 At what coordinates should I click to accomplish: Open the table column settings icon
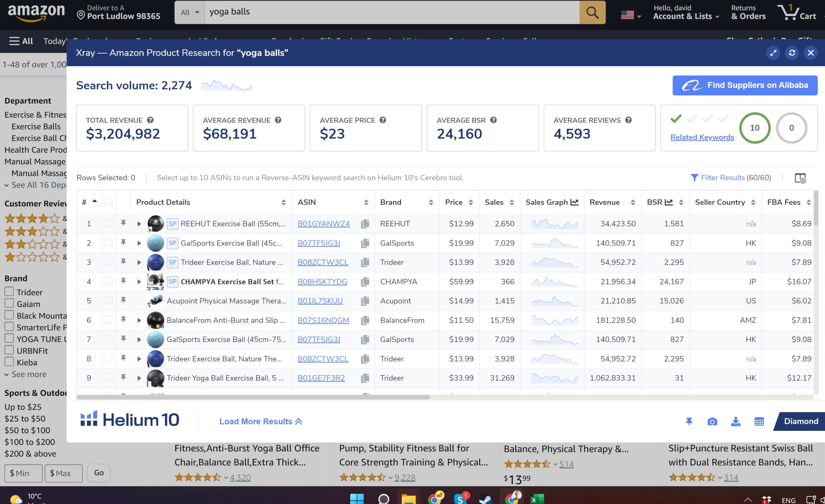(x=800, y=178)
